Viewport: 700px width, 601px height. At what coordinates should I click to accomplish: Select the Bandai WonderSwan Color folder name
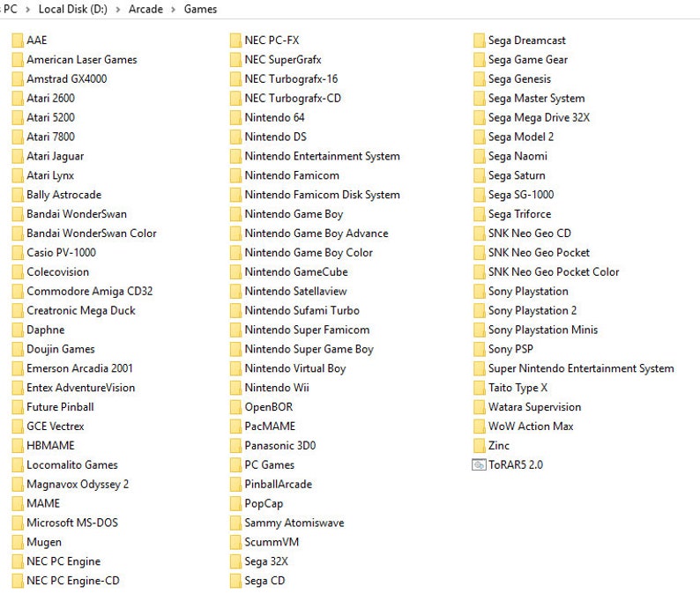pyautogui.click(x=92, y=234)
